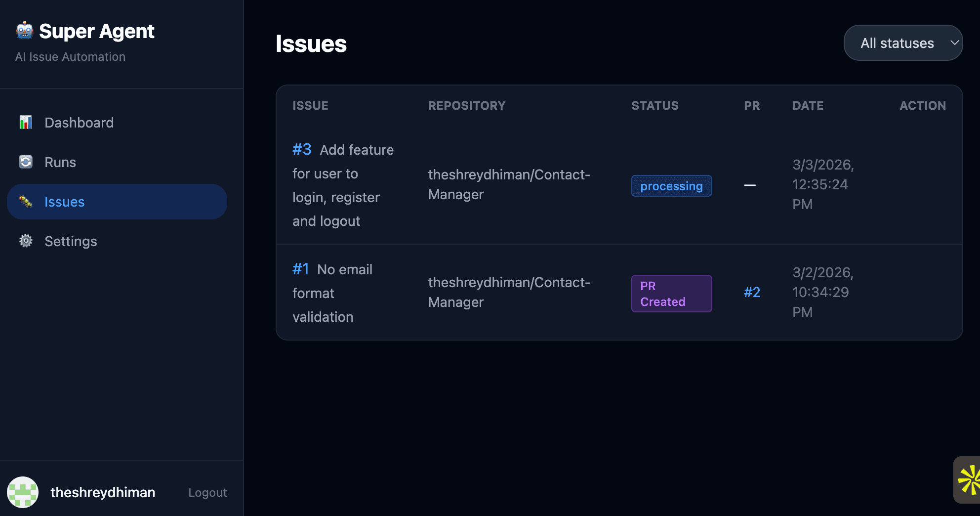Screen dimensions: 980x516
Task: Click the yellow sparkle widget in bottom-right corner
Action: pos(971,480)
